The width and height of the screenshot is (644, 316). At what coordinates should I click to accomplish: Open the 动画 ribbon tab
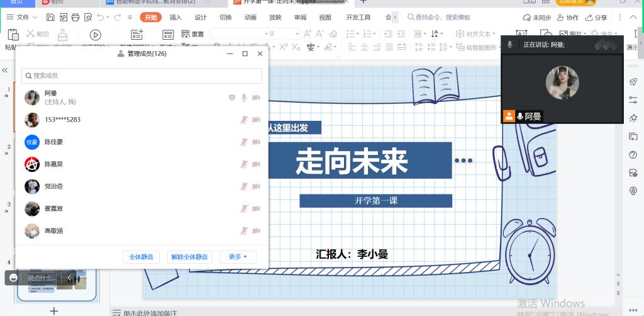[250, 18]
